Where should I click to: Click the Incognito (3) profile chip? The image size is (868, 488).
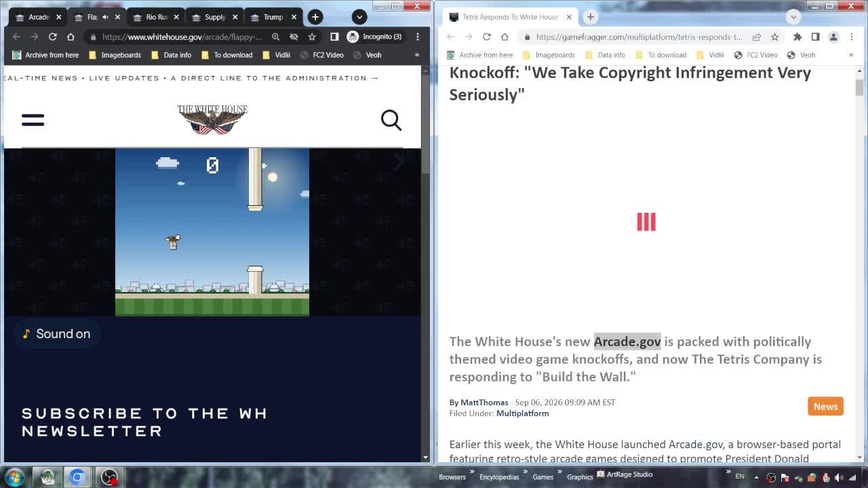(375, 37)
